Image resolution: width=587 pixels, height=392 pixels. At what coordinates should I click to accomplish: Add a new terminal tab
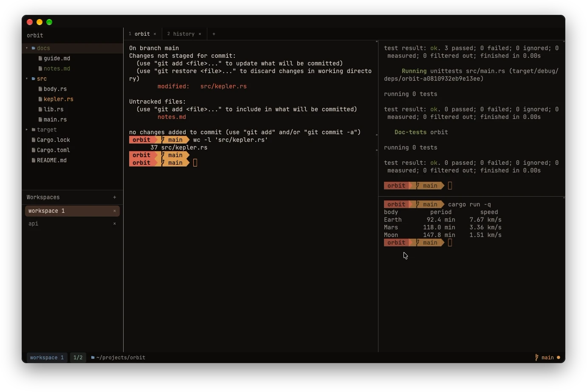[x=214, y=34]
